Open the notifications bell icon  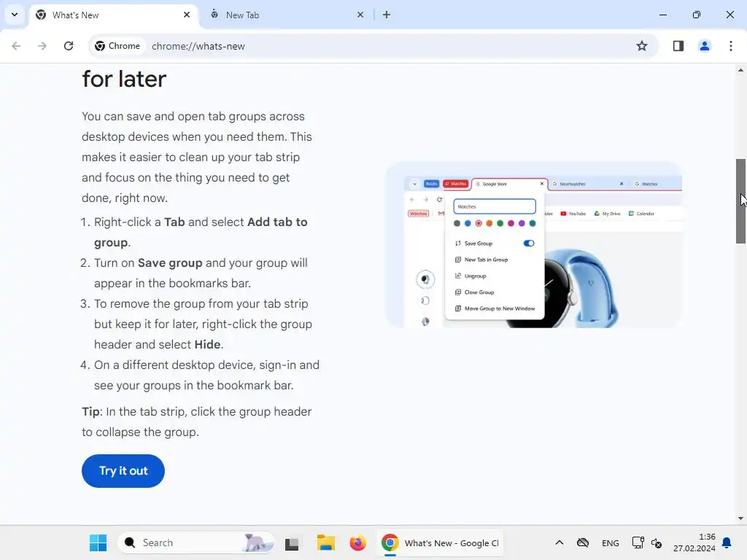[727, 542]
